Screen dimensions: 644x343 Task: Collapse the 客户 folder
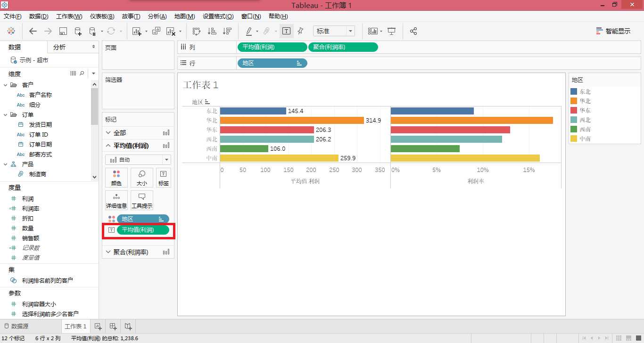[x=6, y=85]
